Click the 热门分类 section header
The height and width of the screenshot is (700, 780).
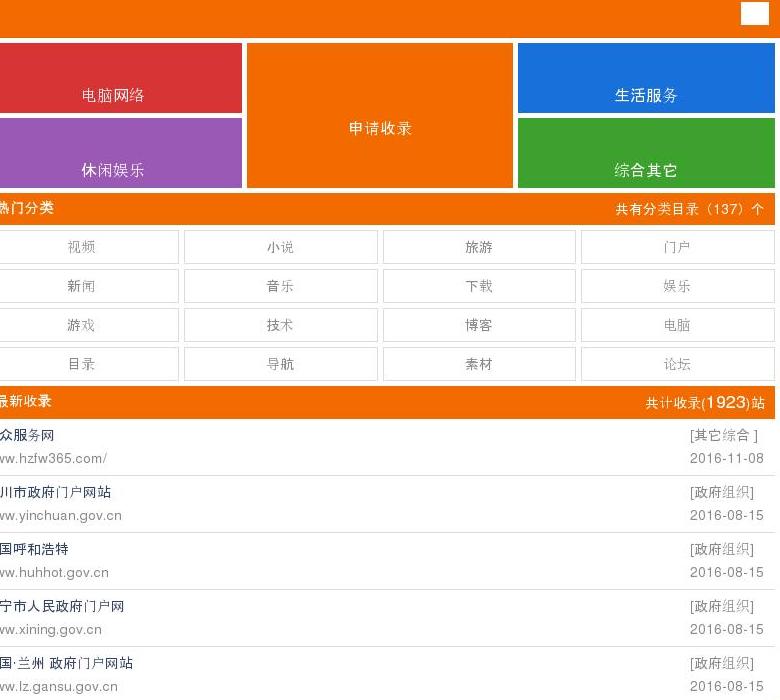point(26,208)
